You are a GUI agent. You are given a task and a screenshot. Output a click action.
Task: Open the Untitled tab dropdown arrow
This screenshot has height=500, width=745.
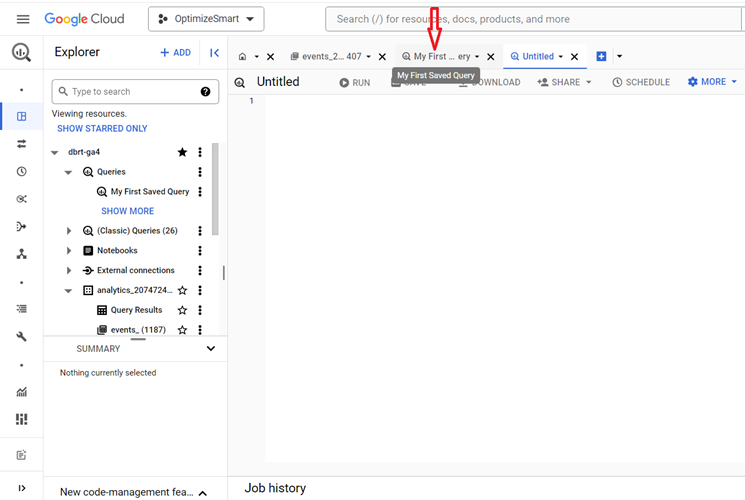[561, 57]
